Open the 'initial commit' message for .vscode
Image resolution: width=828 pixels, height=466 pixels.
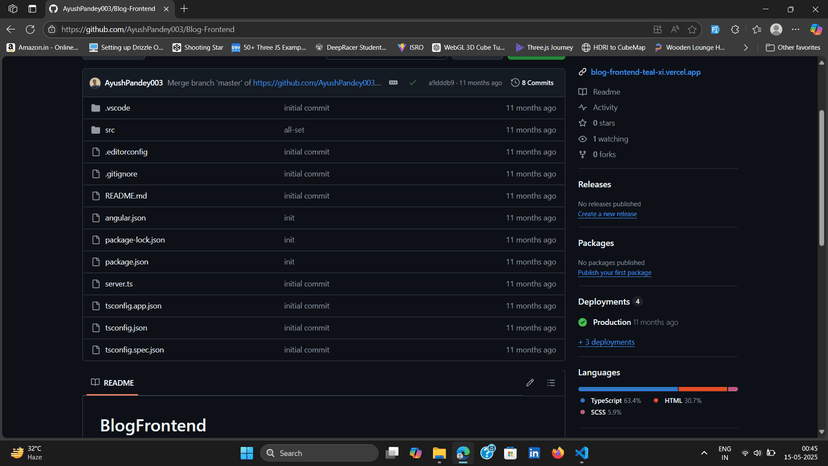pyautogui.click(x=306, y=108)
